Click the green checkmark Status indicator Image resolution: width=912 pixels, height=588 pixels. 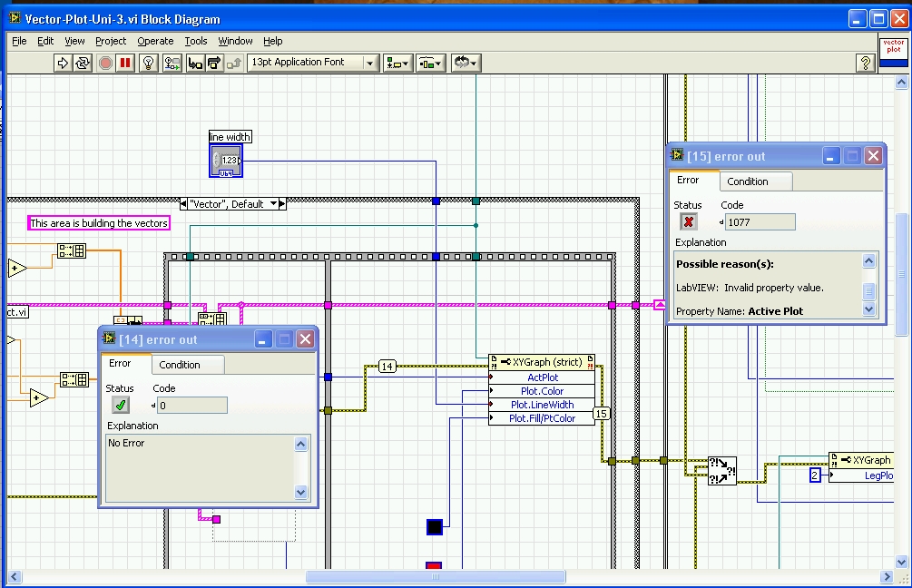click(x=121, y=405)
